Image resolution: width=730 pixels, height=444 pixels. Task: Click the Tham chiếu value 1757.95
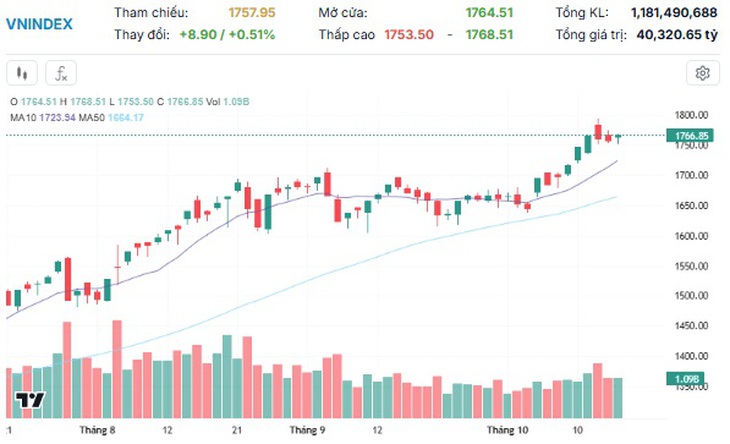[x=252, y=13]
